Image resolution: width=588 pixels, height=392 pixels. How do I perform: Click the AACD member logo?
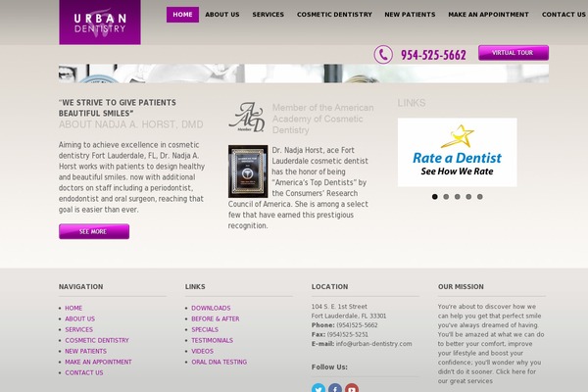(x=247, y=117)
